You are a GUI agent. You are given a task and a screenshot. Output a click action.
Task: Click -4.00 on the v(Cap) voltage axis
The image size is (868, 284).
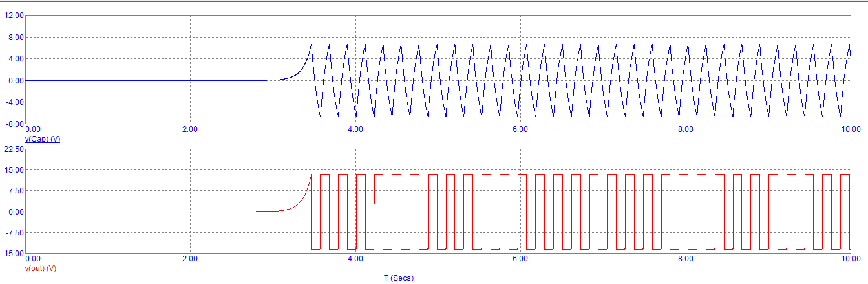click(15, 102)
